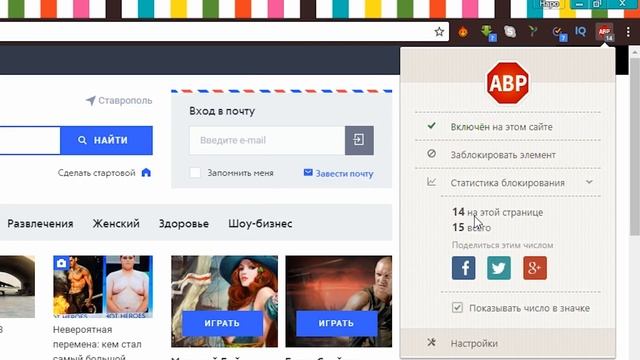Bookmark page with the star icon
Viewport: 640px width, 360px height.
439,32
